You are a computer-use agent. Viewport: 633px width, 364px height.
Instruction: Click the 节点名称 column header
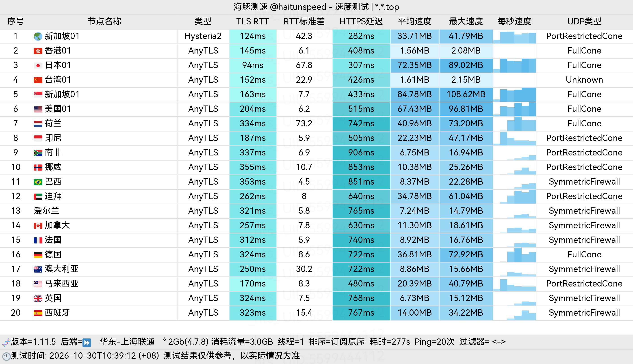coord(104,22)
